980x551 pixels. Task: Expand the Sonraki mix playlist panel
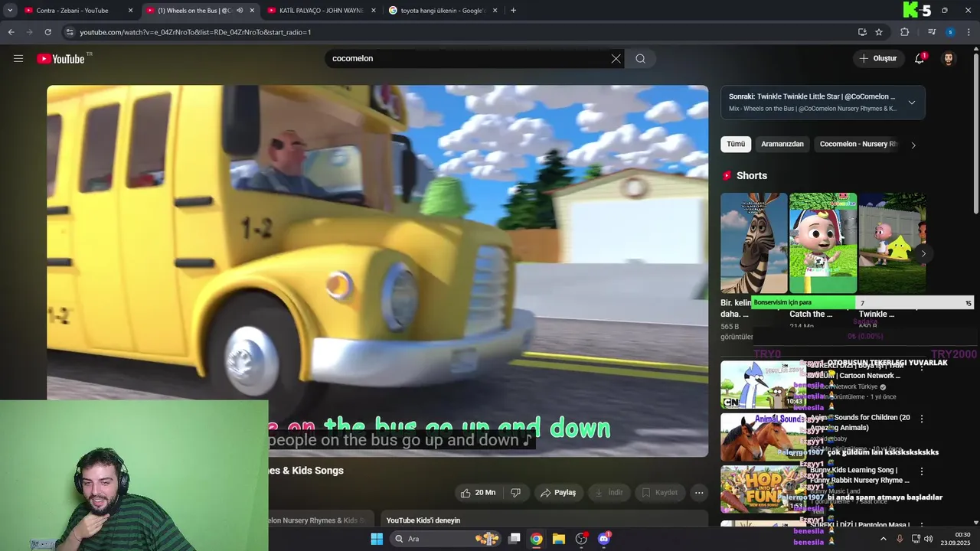911,103
